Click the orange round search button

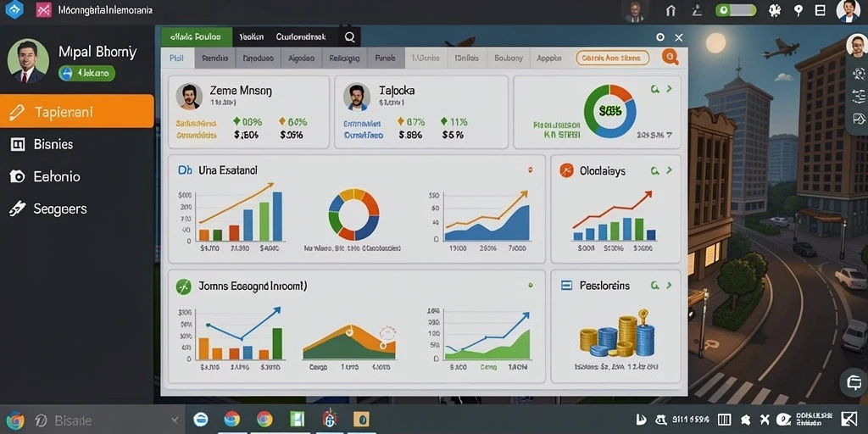[x=670, y=57]
